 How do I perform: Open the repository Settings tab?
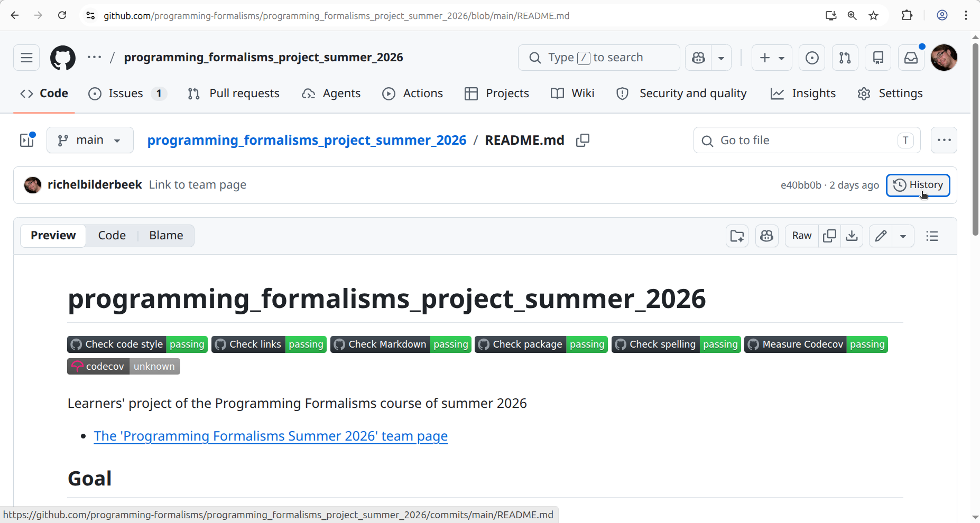[x=890, y=94]
